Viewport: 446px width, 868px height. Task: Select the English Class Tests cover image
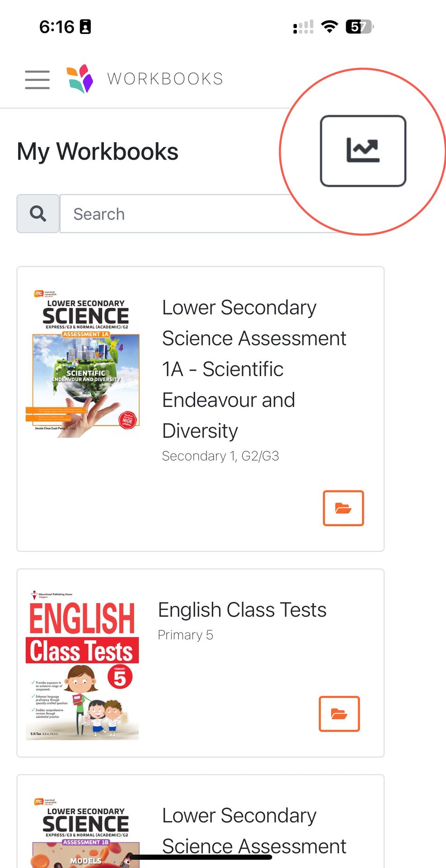(82, 664)
